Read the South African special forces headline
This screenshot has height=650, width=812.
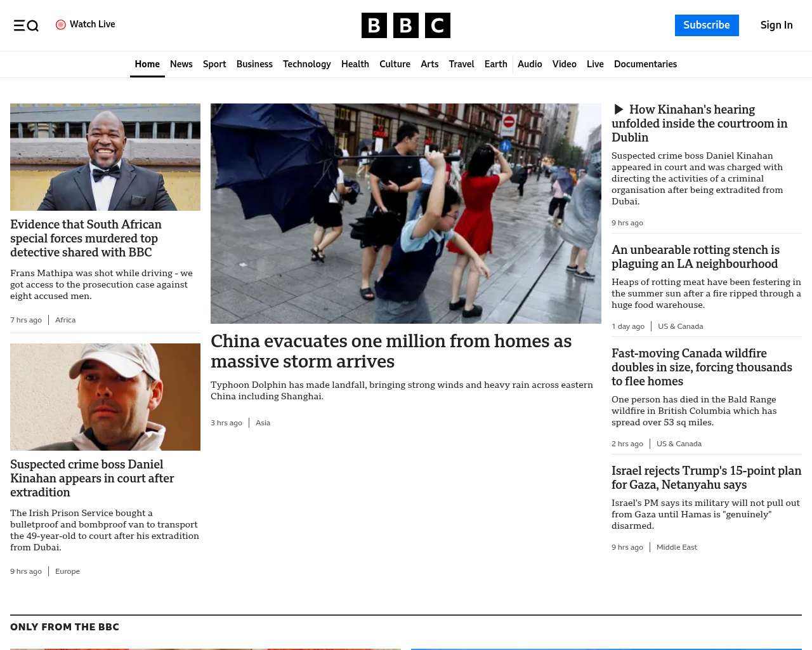(86, 238)
